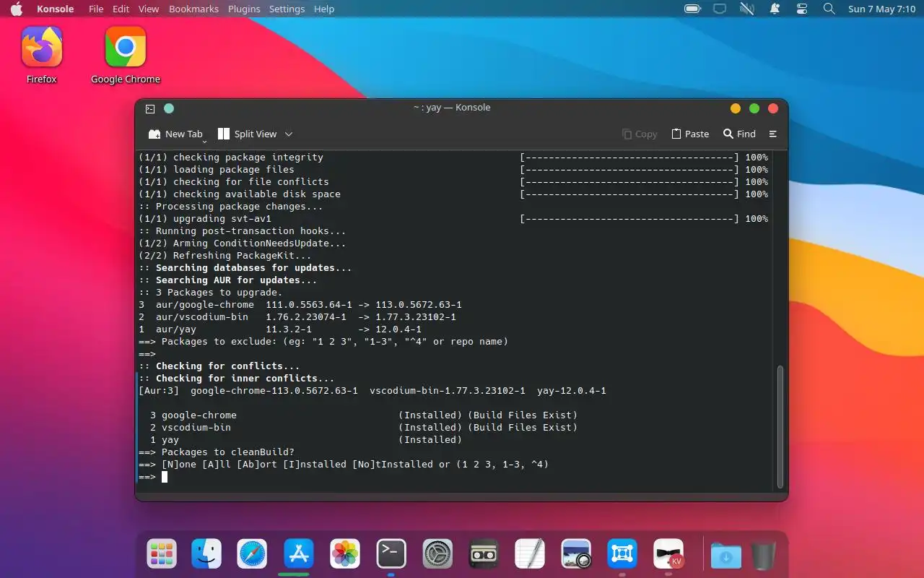Open the text editor notepad in dock
The image size is (924, 578).
pyautogui.click(x=529, y=554)
